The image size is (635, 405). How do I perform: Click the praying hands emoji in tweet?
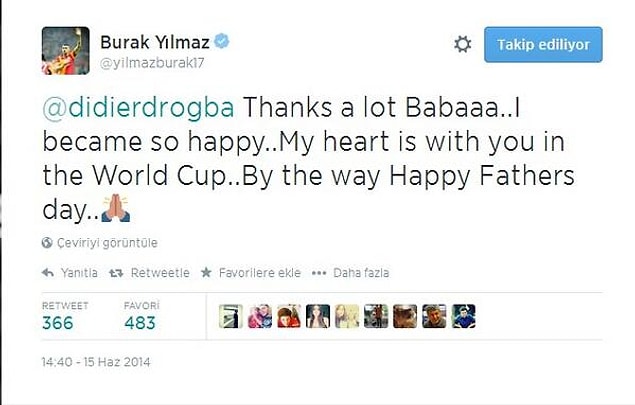pos(115,208)
